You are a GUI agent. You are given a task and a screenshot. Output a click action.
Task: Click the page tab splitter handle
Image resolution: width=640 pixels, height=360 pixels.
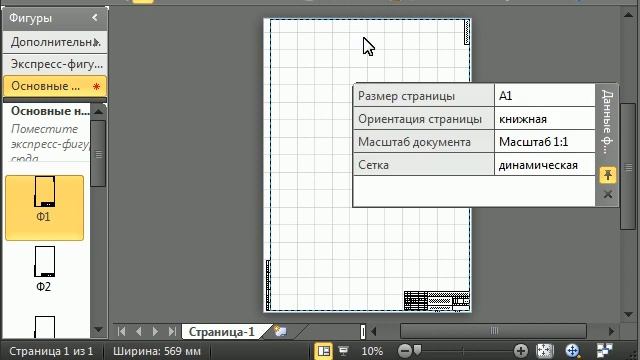[363, 331]
